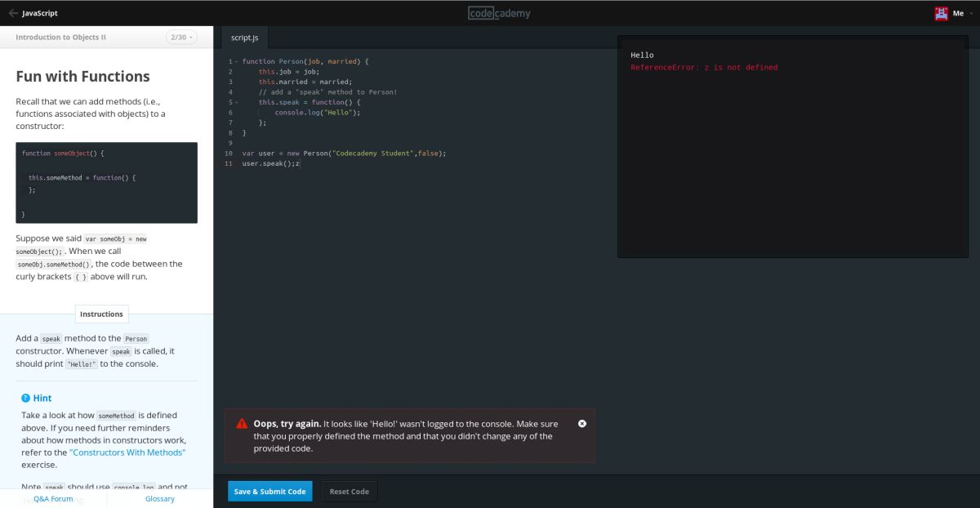This screenshot has height=508, width=980.
Task: Collapse the fold arrow on line 5
Action: (237, 102)
